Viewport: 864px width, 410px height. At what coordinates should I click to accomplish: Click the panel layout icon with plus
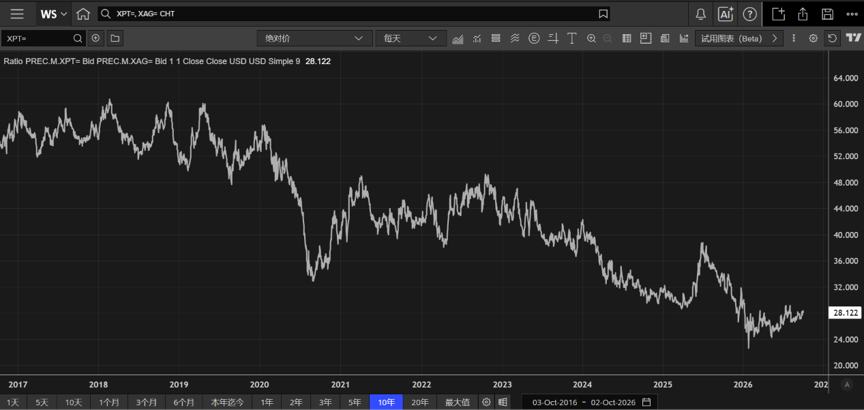click(646, 38)
